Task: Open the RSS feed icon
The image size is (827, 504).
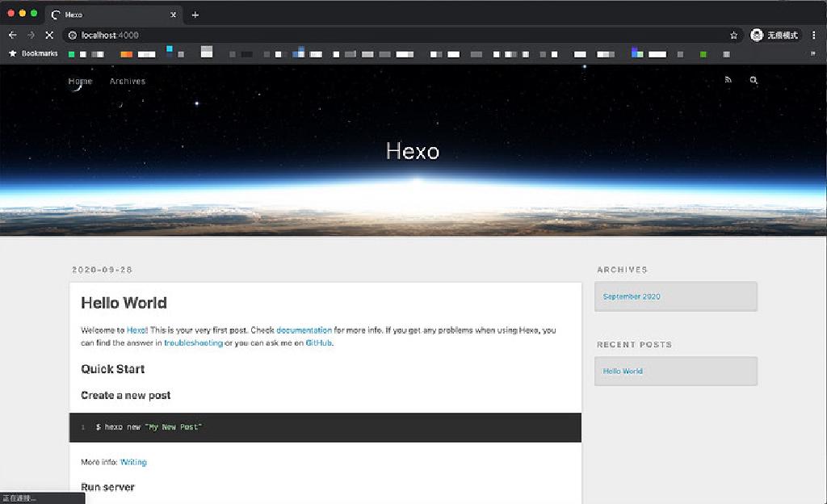Action: tap(728, 80)
